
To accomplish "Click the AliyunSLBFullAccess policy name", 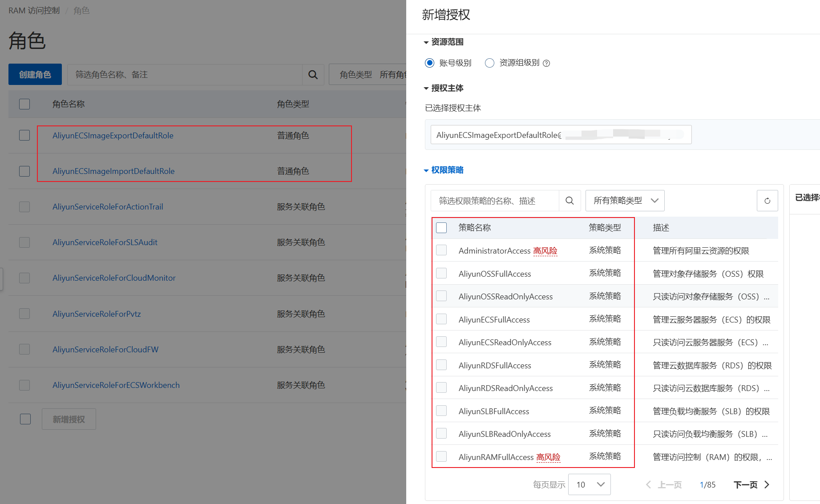I will [x=494, y=411].
